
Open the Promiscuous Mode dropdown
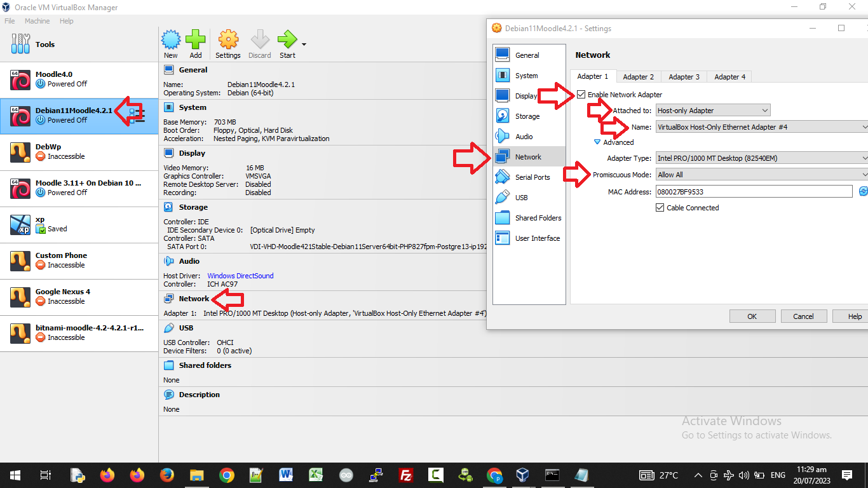(761, 175)
